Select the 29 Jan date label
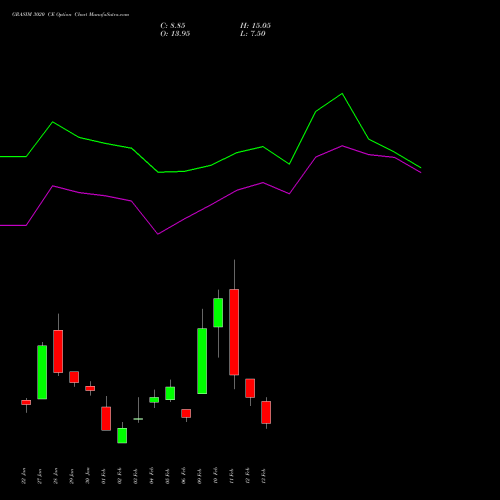 click(71, 476)
